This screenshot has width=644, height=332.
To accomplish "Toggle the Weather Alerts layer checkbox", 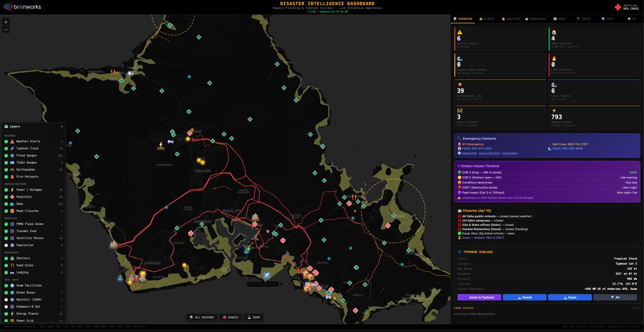I will (x=7, y=142).
